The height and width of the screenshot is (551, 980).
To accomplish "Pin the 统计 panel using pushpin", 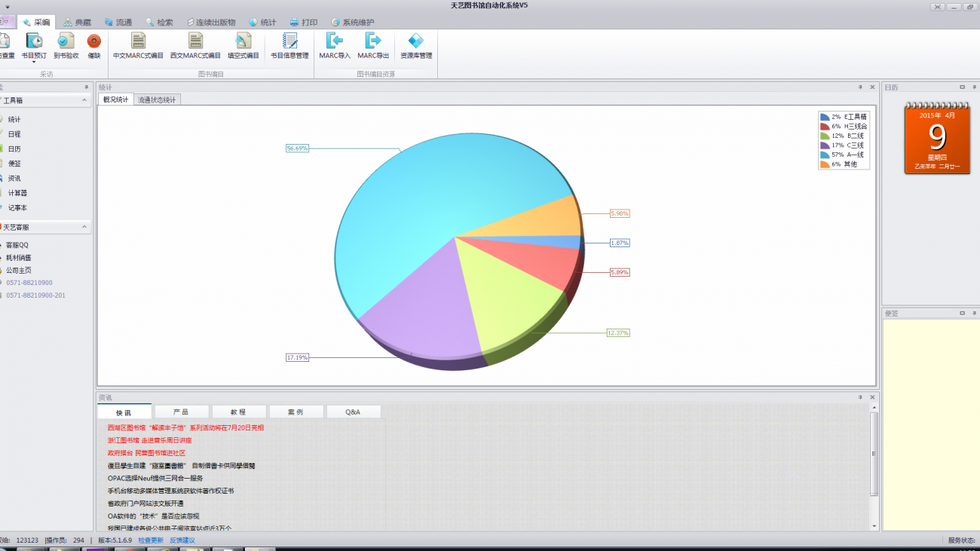I will [860, 87].
